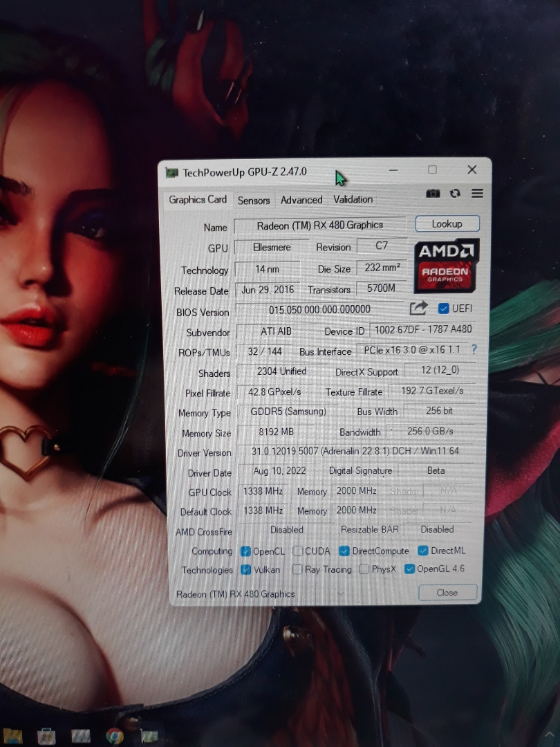560x747 pixels.
Task: Close GPU-Z with the X button
Action: tap(472, 169)
